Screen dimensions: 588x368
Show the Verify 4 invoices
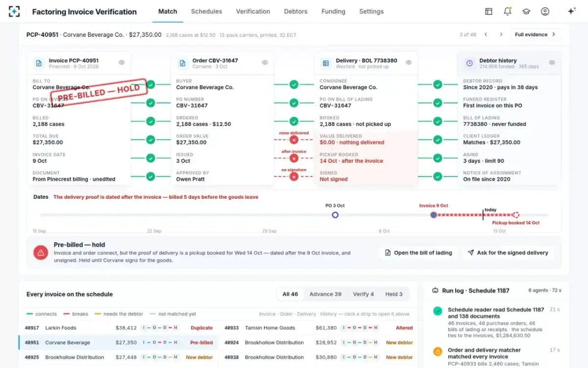tap(363, 294)
